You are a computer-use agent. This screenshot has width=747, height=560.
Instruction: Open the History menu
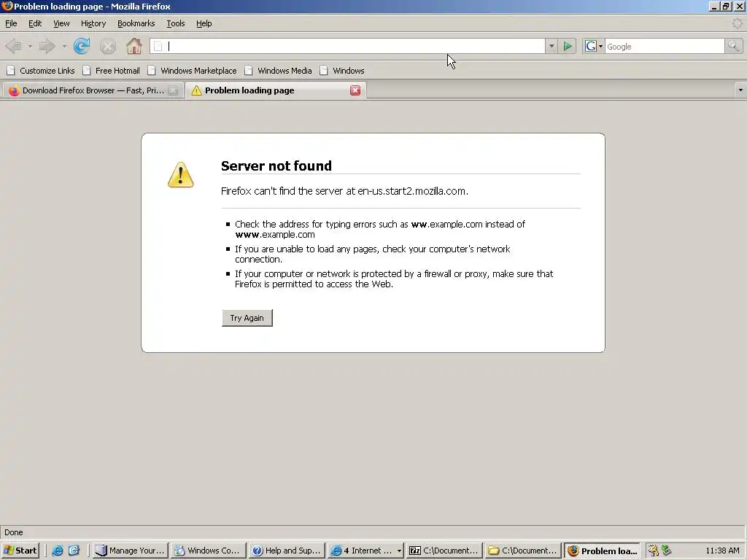[93, 23]
